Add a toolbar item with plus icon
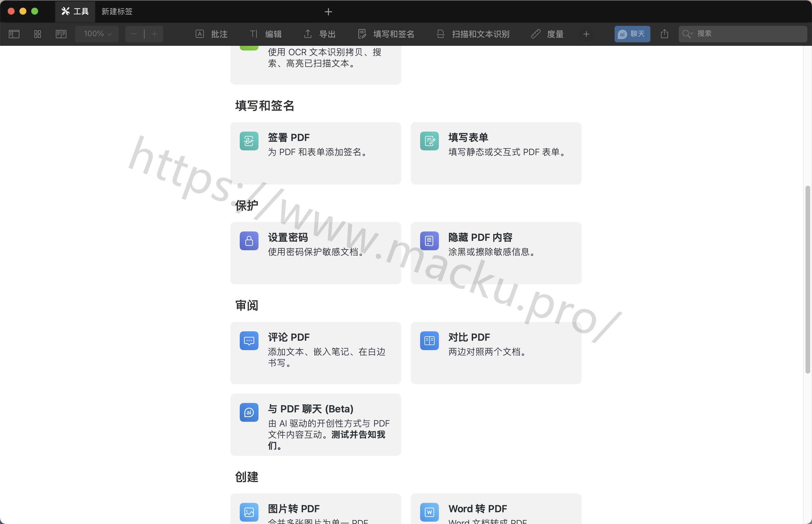The image size is (812, 524). tap(586, 34)
